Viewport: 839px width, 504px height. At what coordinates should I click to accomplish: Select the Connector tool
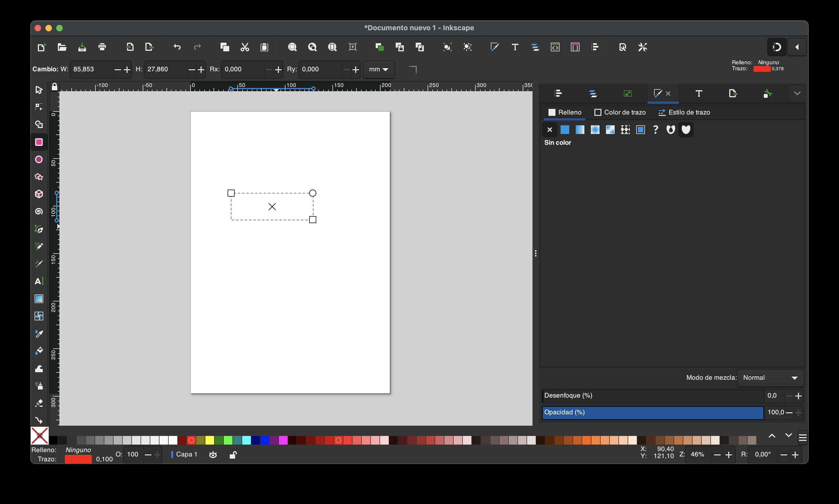[x=39, y=420]
